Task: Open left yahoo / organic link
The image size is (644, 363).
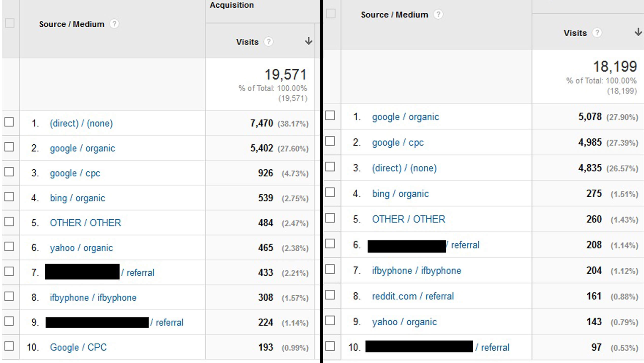Action: tap(81, 248)
